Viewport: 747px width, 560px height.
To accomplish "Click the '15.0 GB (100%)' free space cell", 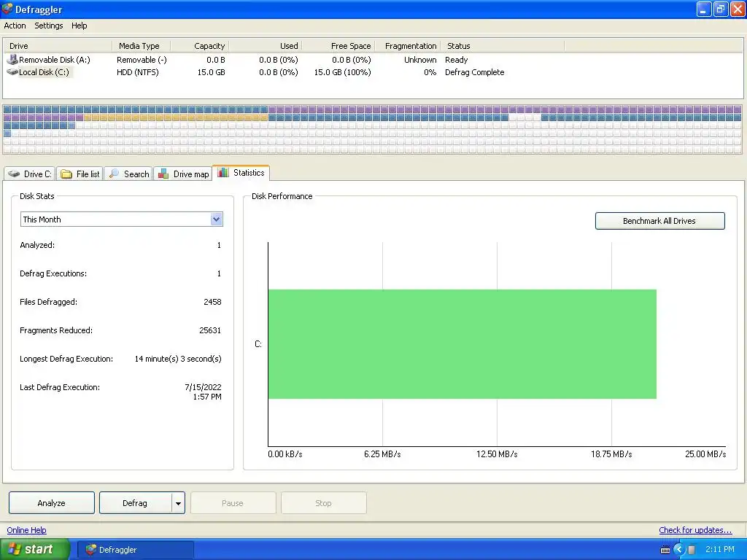I will coord(342,72).
